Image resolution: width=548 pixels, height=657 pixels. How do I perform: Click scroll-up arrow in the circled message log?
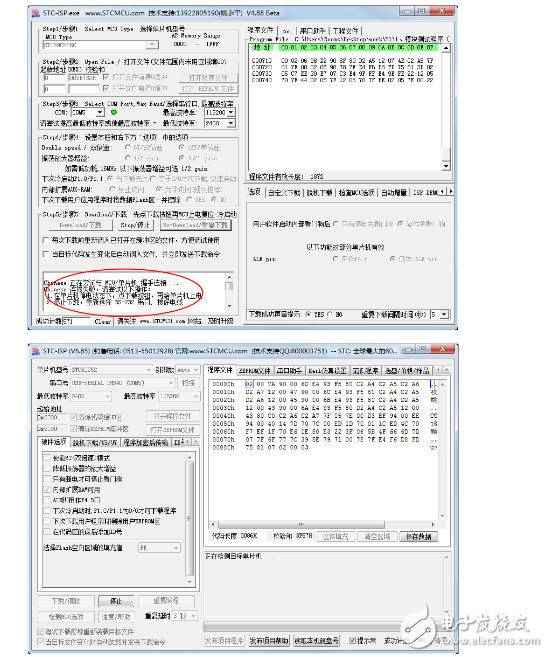pos(229,277)
